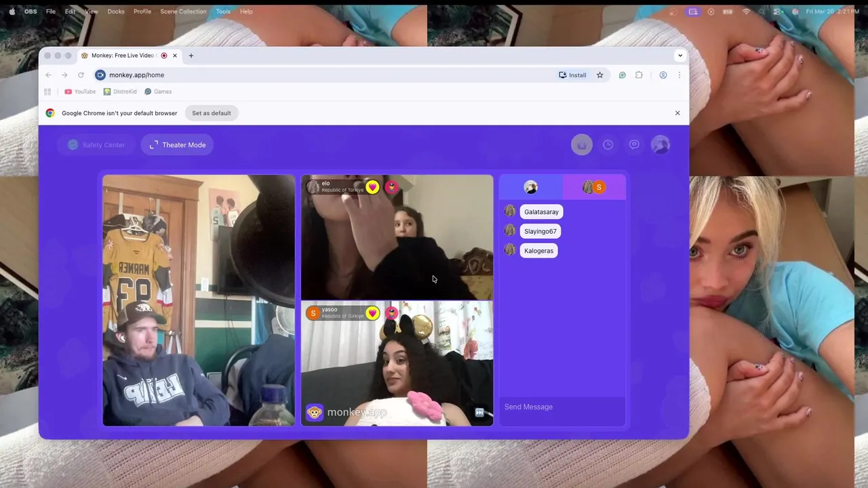Image resolution: width=868 pixels, height=488 pixels.
Task: Select the Slayingo67 chat message
Action: click(x=540, y=231)
